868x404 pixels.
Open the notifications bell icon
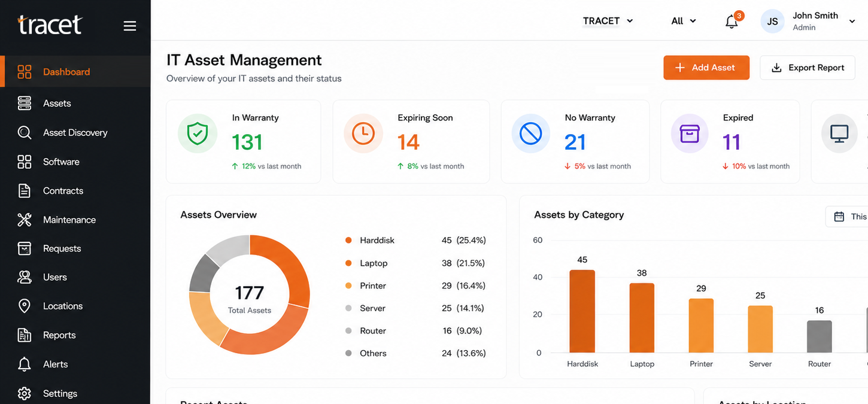732,22
